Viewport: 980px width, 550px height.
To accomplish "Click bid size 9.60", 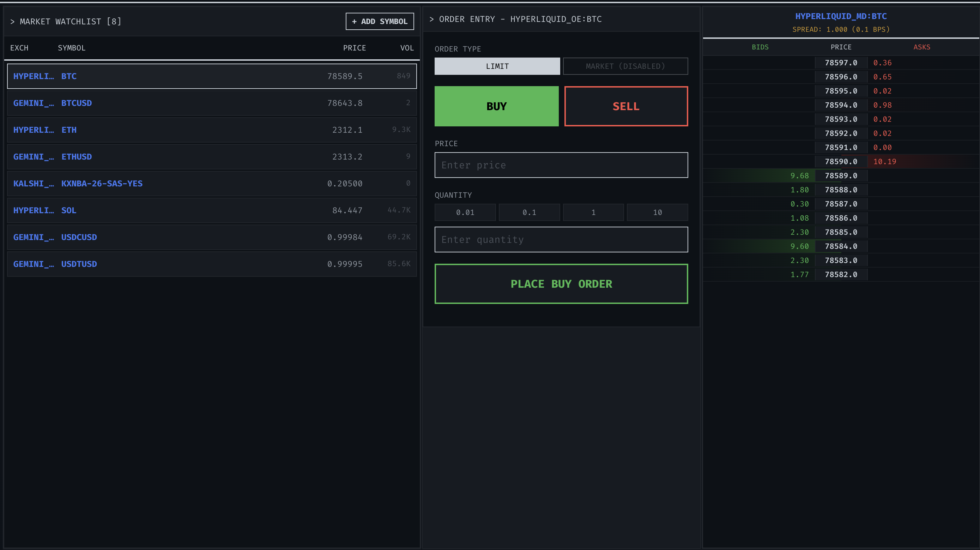I will [x=800, y=246].
